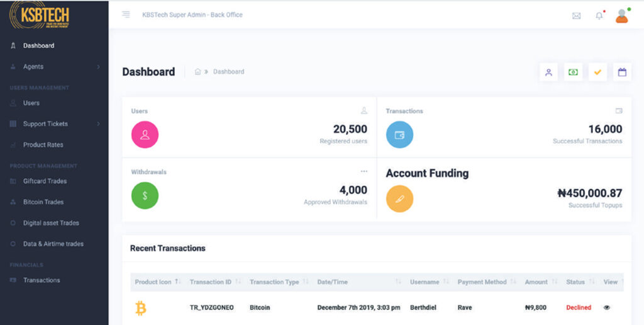Click the pink Users circle icon
Image resolution: width=644 pixels, height=325 pixels.
(145, 134)
